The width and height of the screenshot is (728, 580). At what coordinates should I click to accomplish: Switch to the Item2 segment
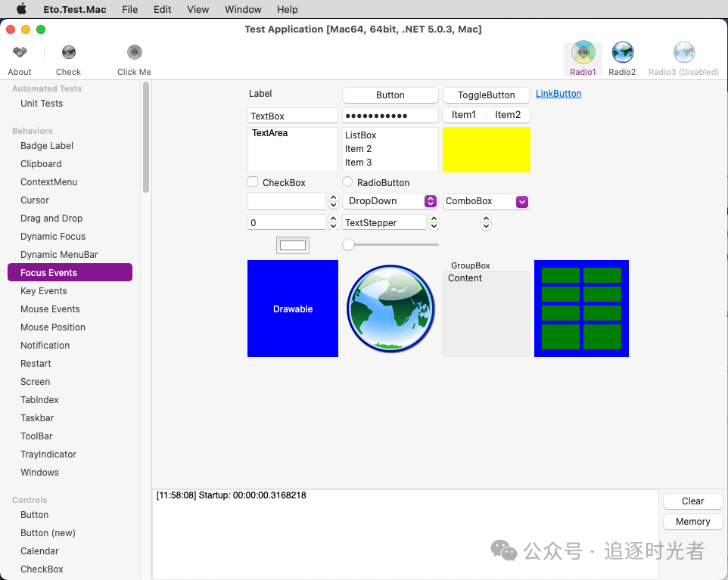click(508, 114)
